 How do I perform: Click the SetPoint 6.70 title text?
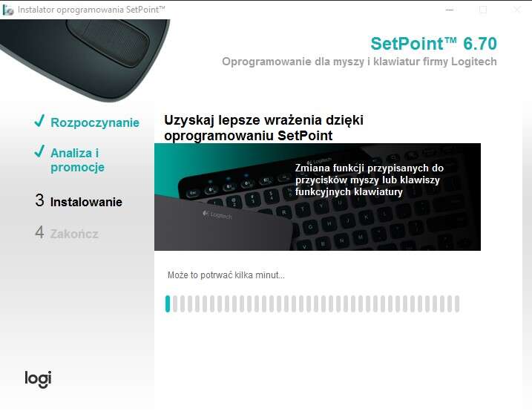[x=433, y=44]
